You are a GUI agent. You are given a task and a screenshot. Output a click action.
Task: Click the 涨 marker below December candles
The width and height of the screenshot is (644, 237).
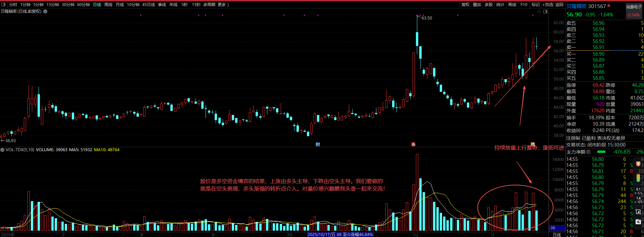(x=413, y=144)
